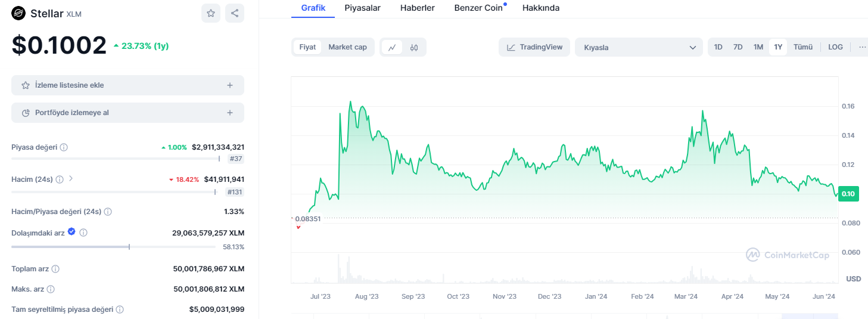Screen dimensions: 868x319
Task: Click plus icon on Portföyde izlemeye al
Action: [x=230, y=113]
